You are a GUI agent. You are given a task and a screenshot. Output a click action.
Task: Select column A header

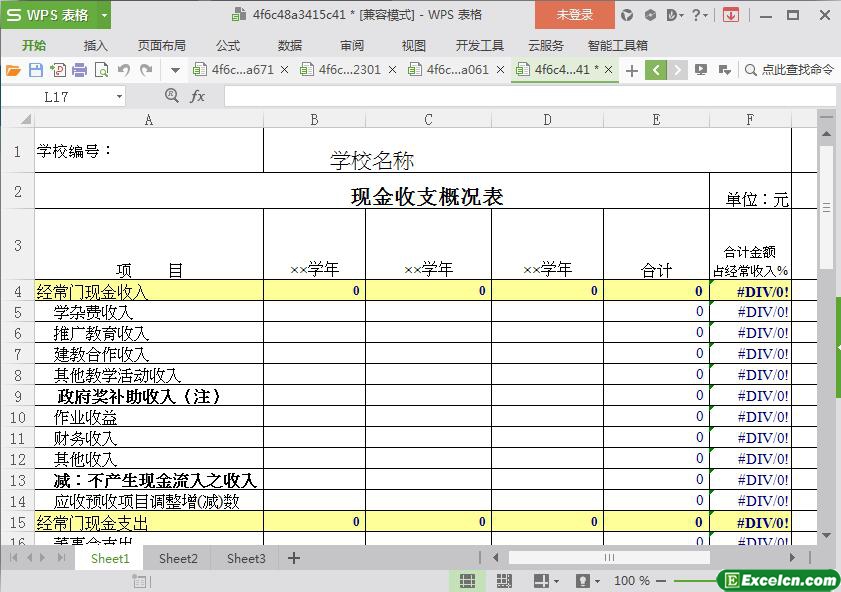pyautogui.click(x=149, y=120)
